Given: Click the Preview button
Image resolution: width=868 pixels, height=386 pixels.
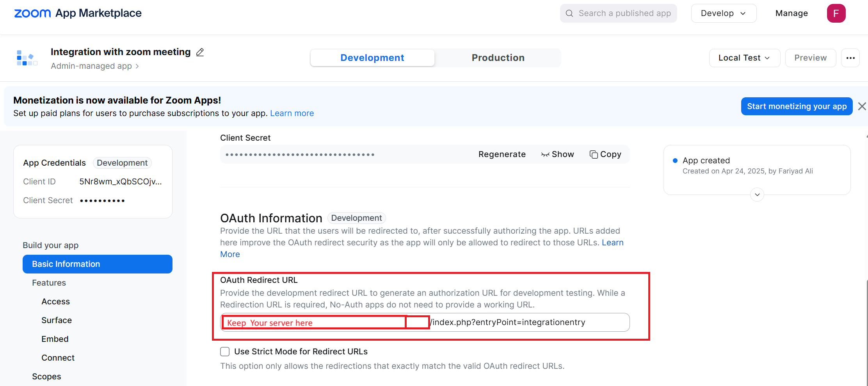Looking at the screenshot, I should (x=810, y=58).
